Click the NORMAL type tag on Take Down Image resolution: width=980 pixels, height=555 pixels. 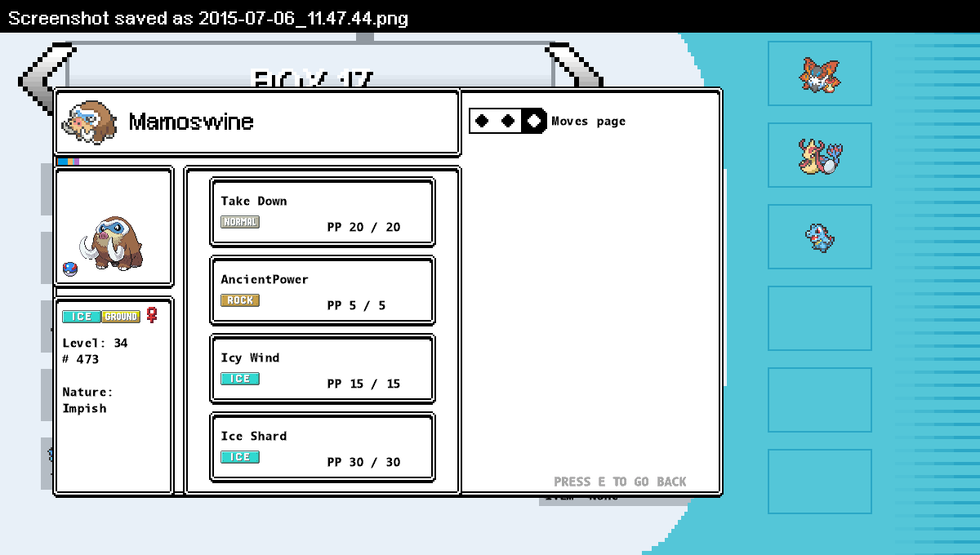click(240, 222)
